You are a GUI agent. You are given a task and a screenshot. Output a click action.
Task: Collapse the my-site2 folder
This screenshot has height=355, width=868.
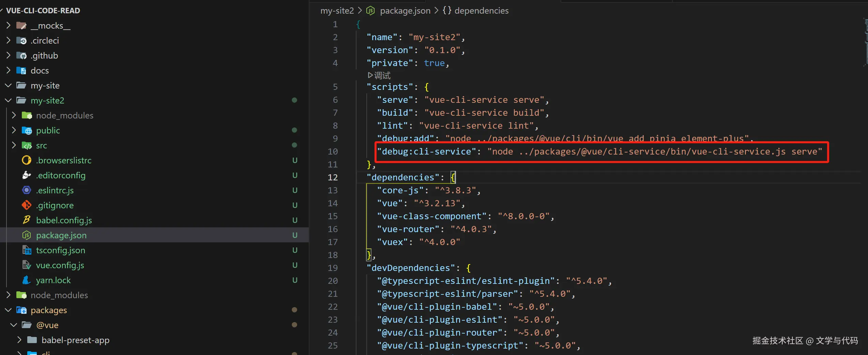[x=9, y=100]
